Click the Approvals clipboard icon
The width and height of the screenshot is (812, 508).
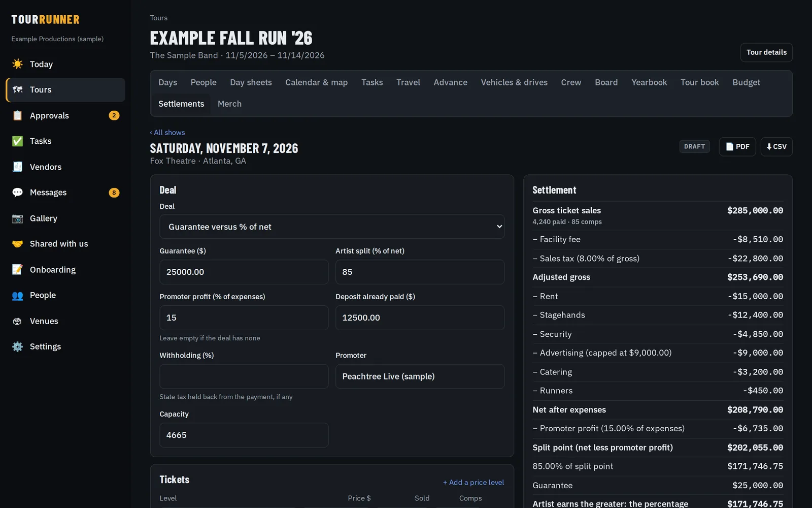(17, 115)
